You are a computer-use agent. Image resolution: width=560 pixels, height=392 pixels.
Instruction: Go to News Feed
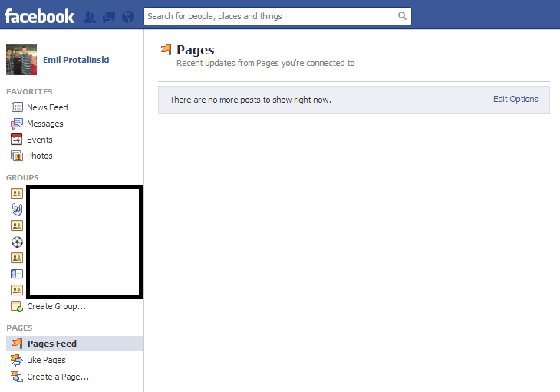pyautogui.click(x=47, y=107)
